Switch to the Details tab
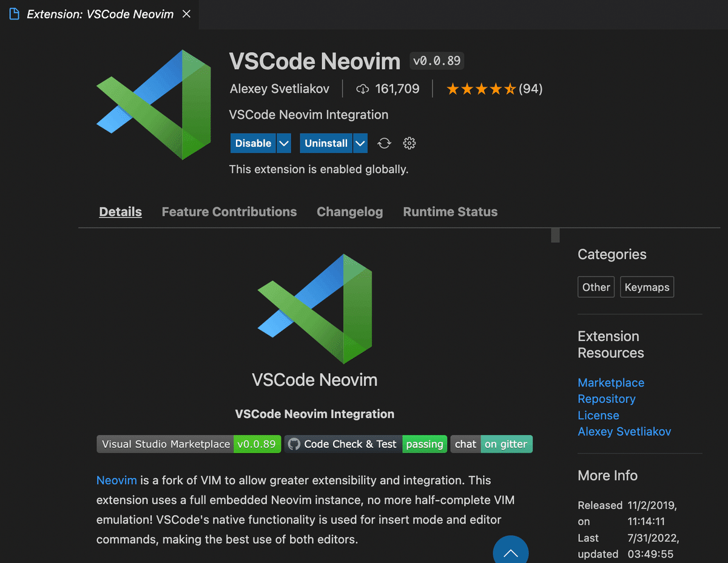 (x=121, y=212)
